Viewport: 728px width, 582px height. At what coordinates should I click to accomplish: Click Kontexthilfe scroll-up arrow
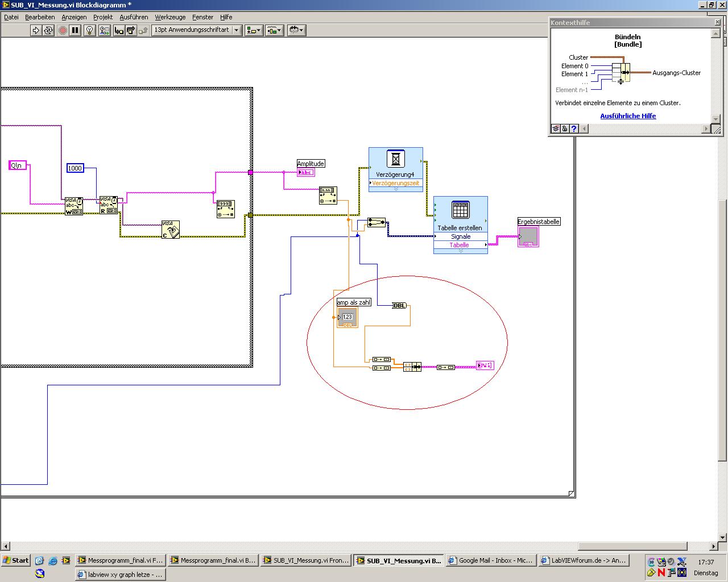(x=716, y=34)
